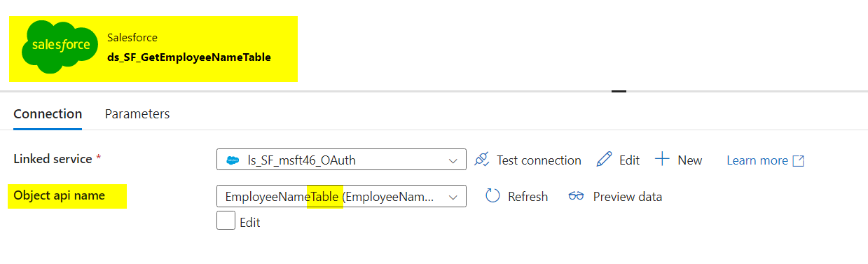The width and height of the screenshot is (868, 264).
Task: Click the Edit pencil icon
Action: point(604,160)
